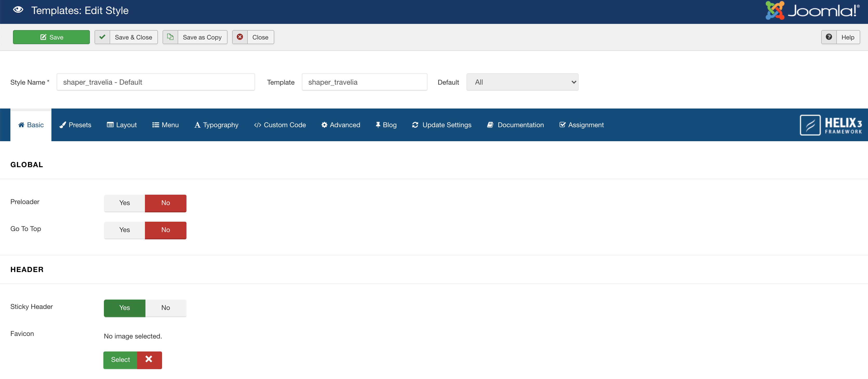Image resolution: width=868 pixels, height=379 pixels.
Task: Open the Presets tab
Action: [75, 125]
